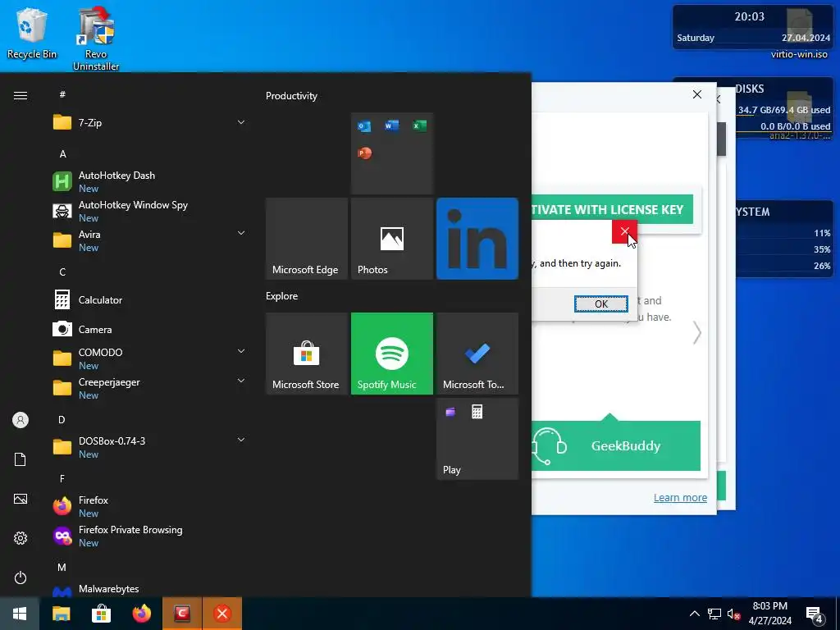Image resolution: width=840 pixels, height=630 pixels.
Task: Open Revo Uninstaller desktop shortcut
Action: click(x=96, y=39)
